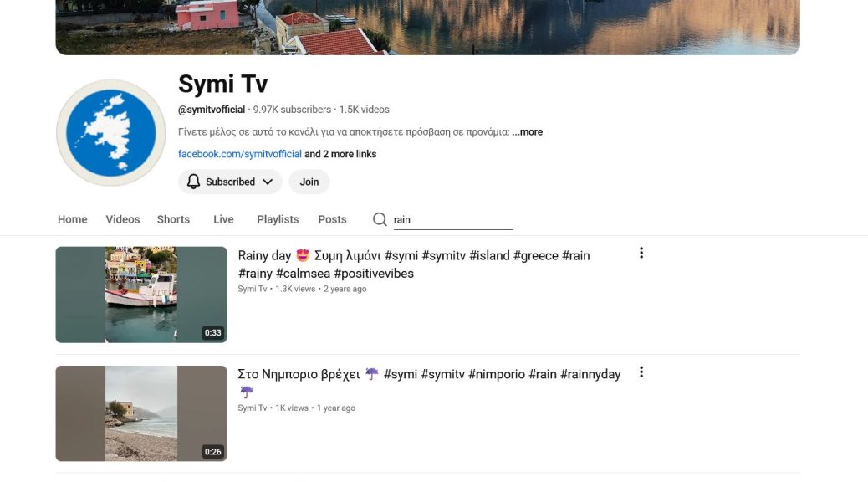Click the notification bell icon
This screenshot has width=868, height=482.
click(x=194, y=182)
